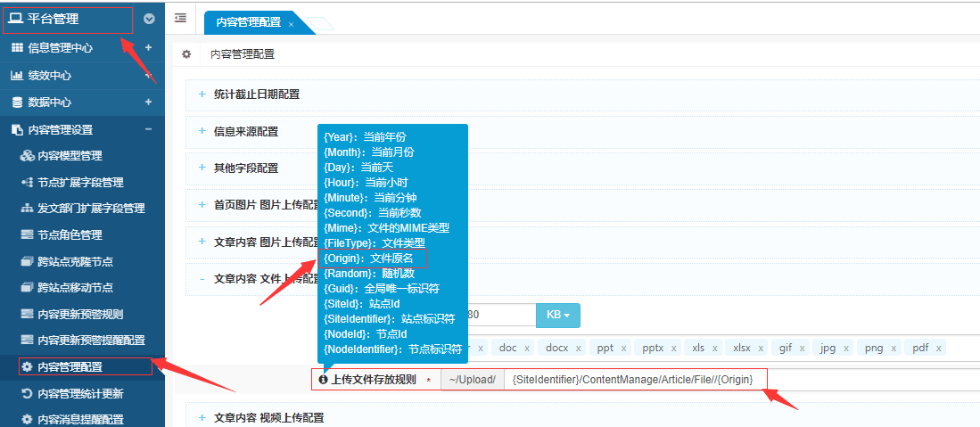The image size is (980, 427).
Task: Close the 内容管理配置 tab
Action: (x=291, y=24)
